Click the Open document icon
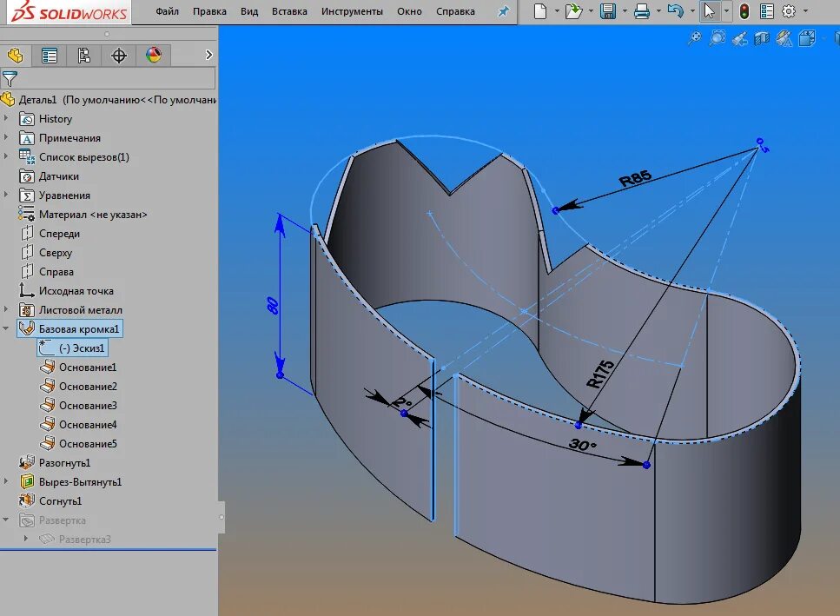This screenshot has height=616, width=840. (x=573, y=10)
